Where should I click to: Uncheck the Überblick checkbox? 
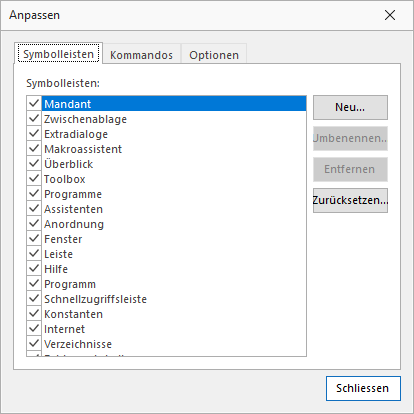click(34, 163)
